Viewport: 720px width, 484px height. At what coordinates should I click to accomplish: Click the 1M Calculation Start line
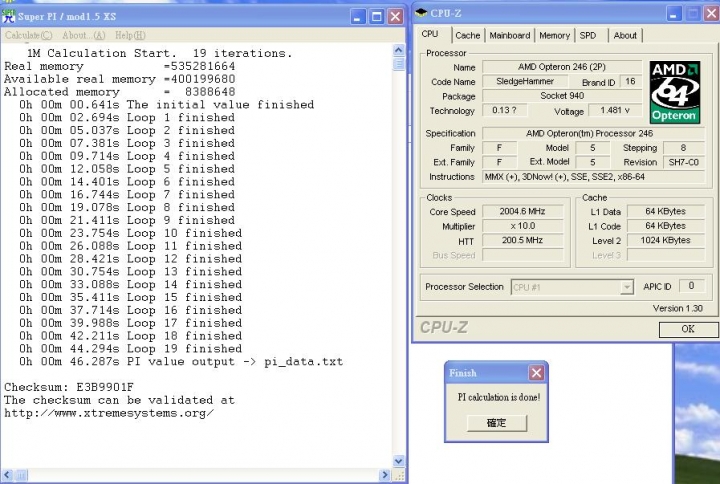coord(159,53)
